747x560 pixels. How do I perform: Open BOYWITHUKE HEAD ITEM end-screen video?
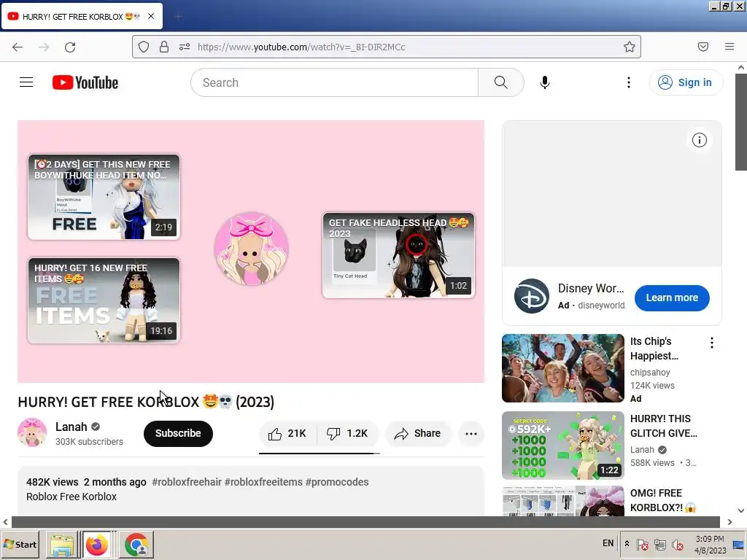coord(104,197)
